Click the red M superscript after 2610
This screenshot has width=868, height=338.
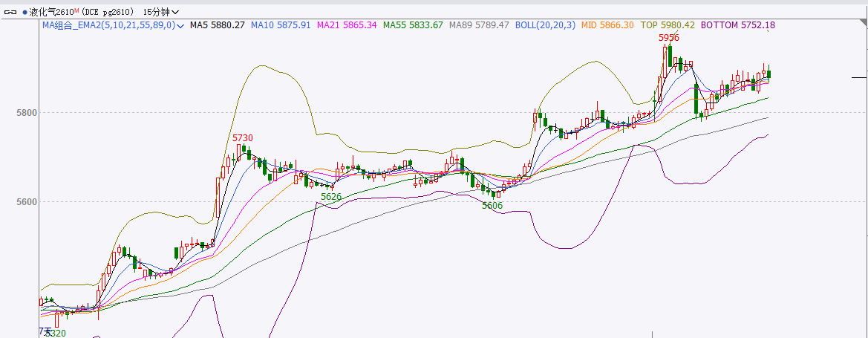pyautogui.click(x=76, y=10)
